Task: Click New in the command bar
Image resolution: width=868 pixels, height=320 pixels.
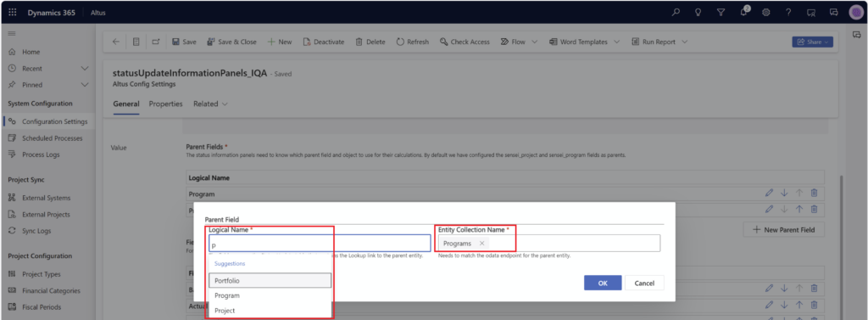Action: 280,42
